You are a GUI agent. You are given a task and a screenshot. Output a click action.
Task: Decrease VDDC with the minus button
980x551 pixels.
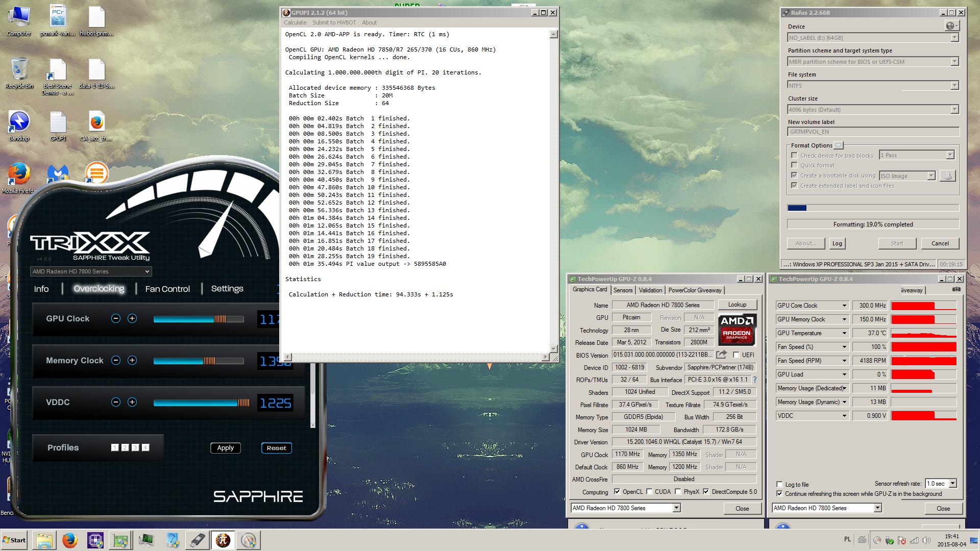point(116,402)
